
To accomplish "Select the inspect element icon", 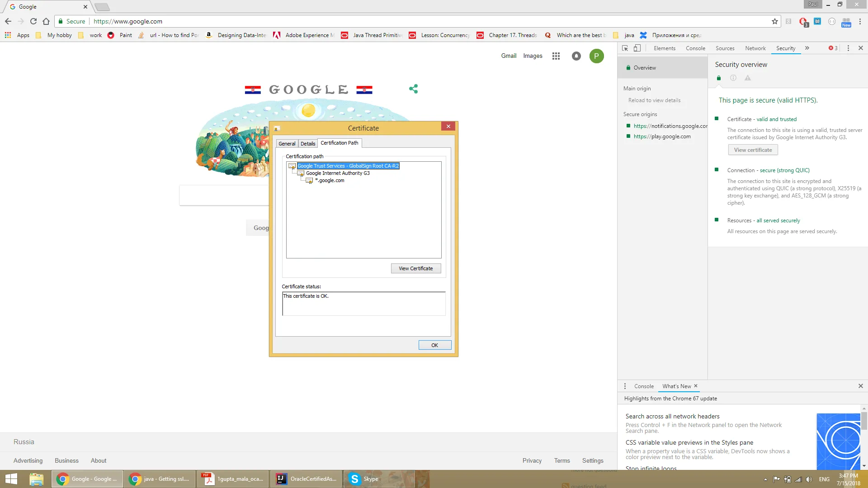I will click(625, 48).
